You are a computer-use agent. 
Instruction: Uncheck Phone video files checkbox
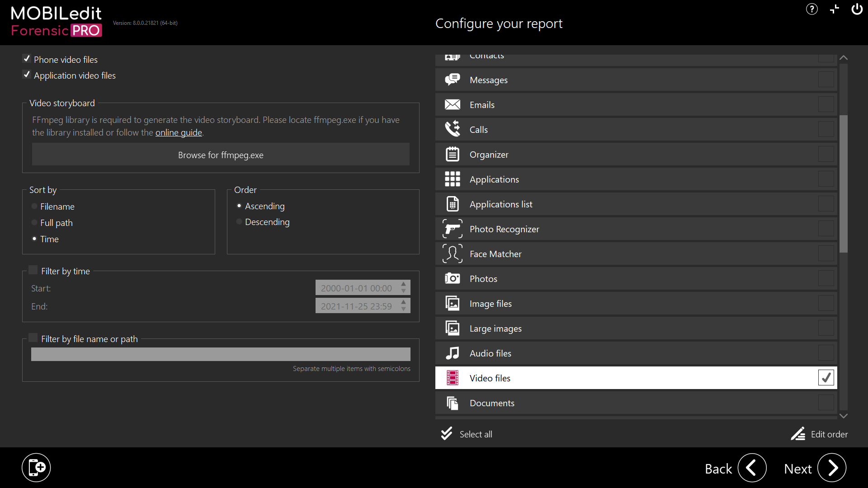(27, 59)
